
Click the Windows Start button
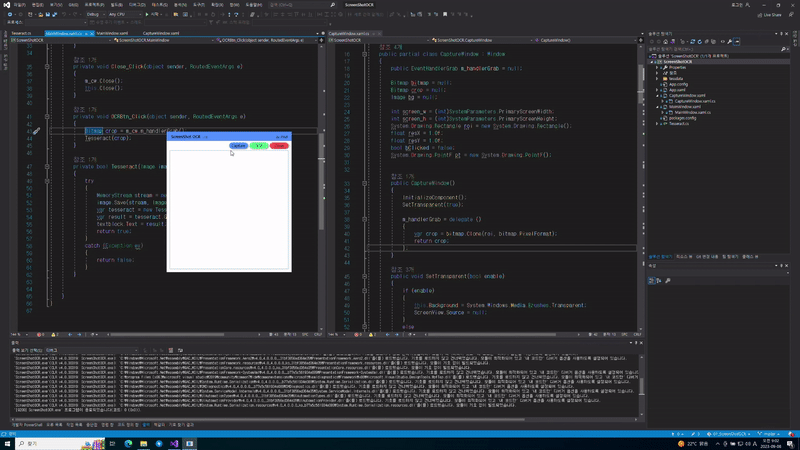click(7, 442)
